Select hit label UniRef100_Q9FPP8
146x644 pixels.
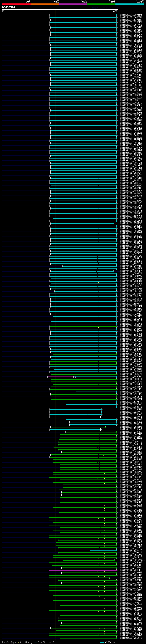(x=131, y=389)
